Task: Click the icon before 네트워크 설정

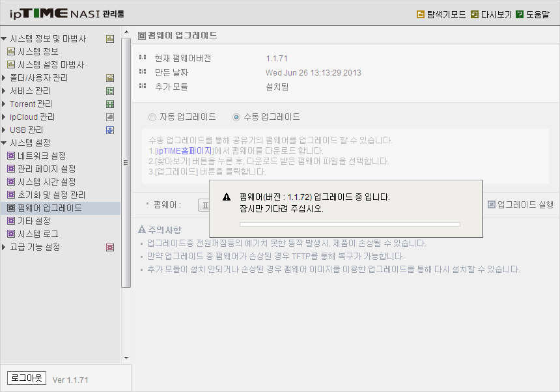Action: tap(11, 156)
